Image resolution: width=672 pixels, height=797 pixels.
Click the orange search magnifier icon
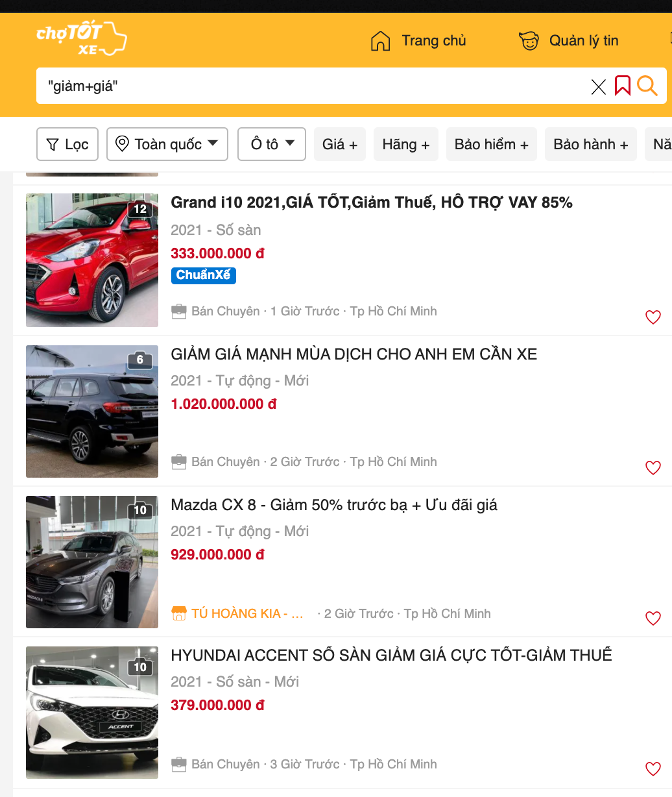pos(647,86)
